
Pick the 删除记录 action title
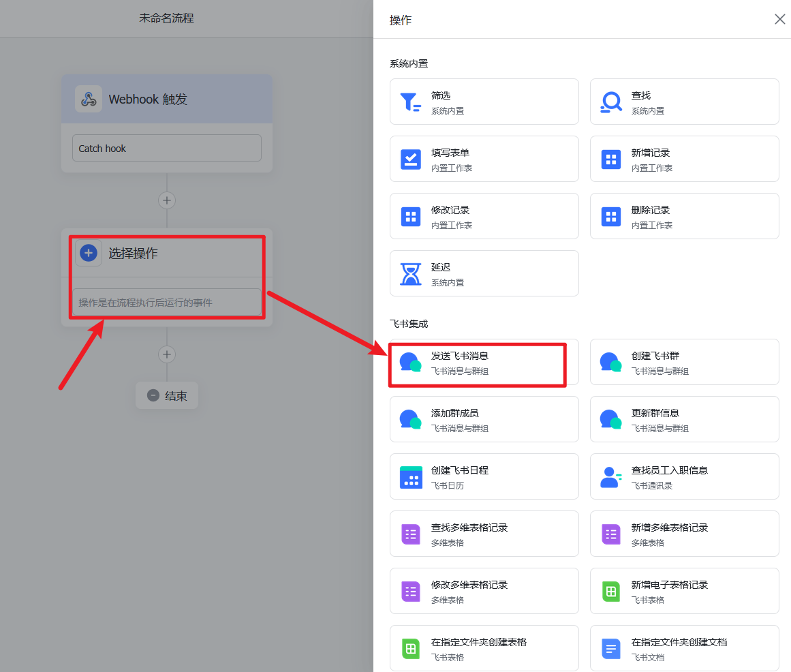pos(650,210)
